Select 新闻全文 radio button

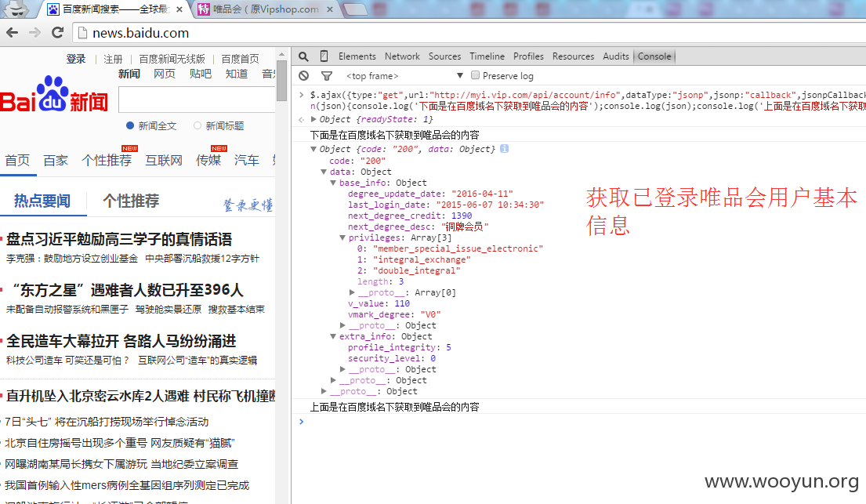(x=130, y=125)
